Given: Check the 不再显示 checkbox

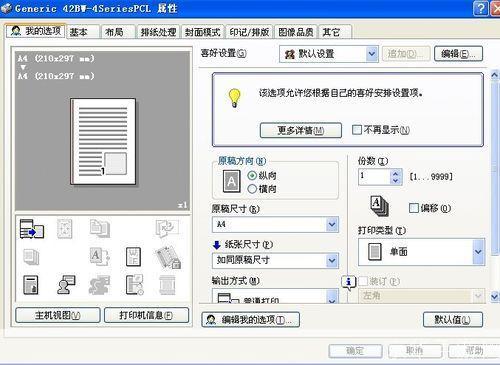Looking at the screenshot, I should coord(357,130).
